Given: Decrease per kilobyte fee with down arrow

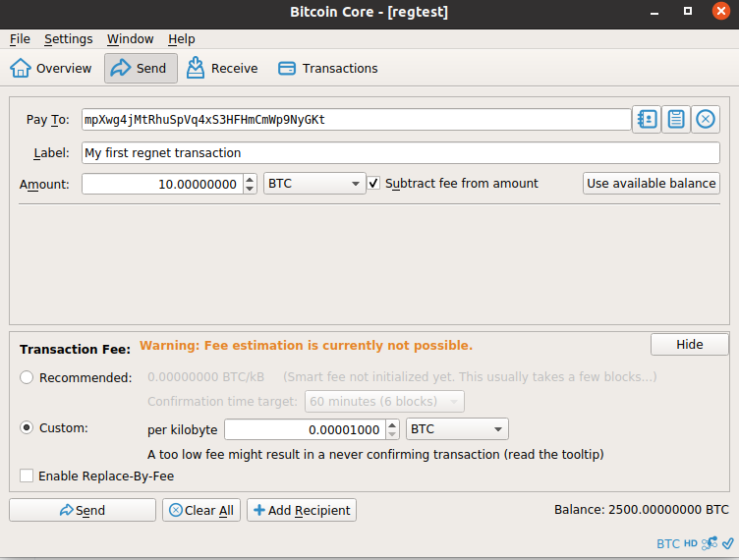Looking at the screenshot, I should (392, 434).
